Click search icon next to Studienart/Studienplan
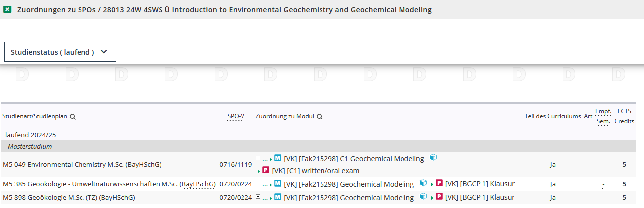Image resolution: width=644 pixels, height=208 pixels. pos(73,117)
